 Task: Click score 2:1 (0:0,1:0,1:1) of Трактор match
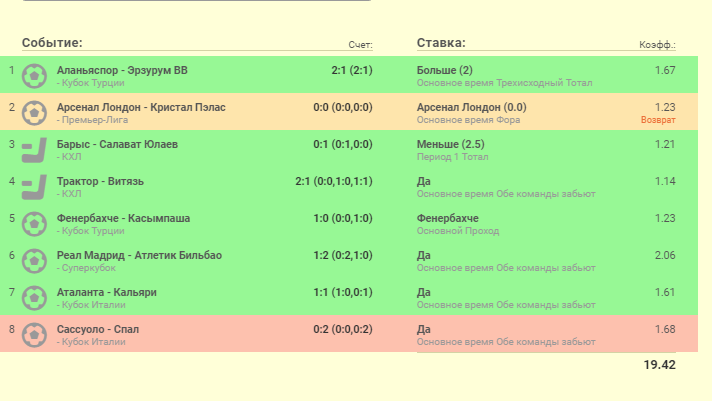pyautogui.click(x=334, y=182)
